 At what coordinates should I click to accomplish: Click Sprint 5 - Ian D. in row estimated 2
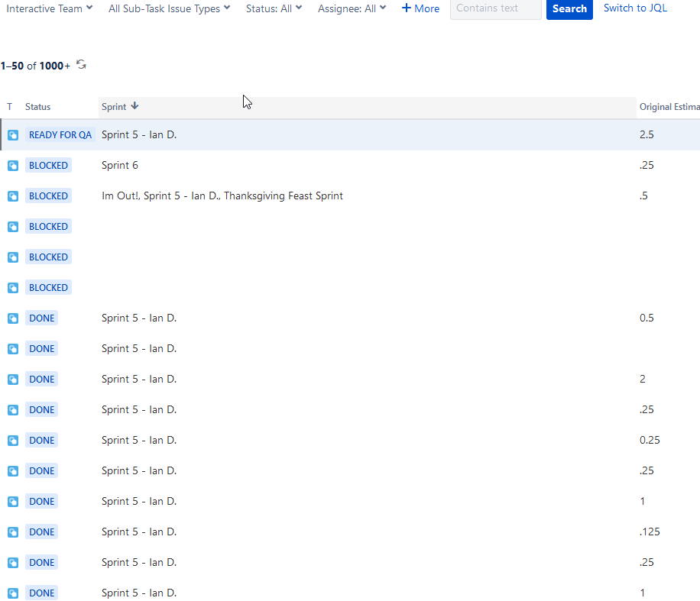139,380
